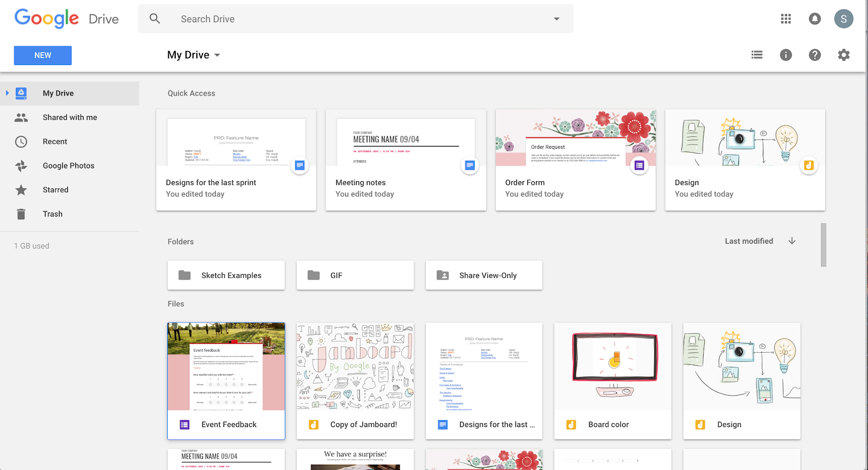This screenshot has height=470, width=868.
Task: Click the Google Drive logo
Action: point(67,19)
